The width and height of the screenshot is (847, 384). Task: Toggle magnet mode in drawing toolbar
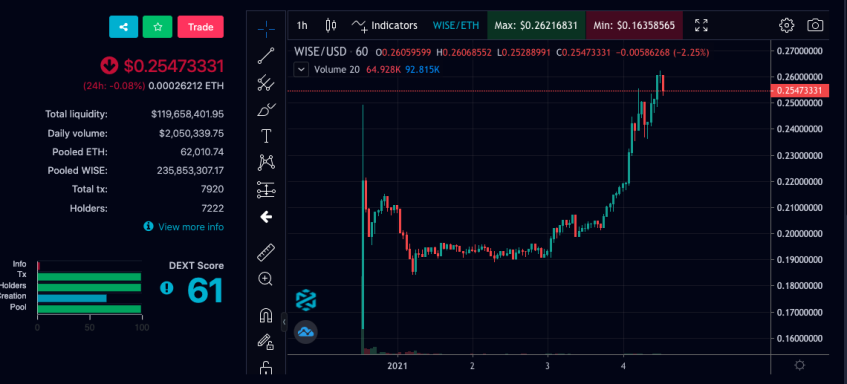266,315
